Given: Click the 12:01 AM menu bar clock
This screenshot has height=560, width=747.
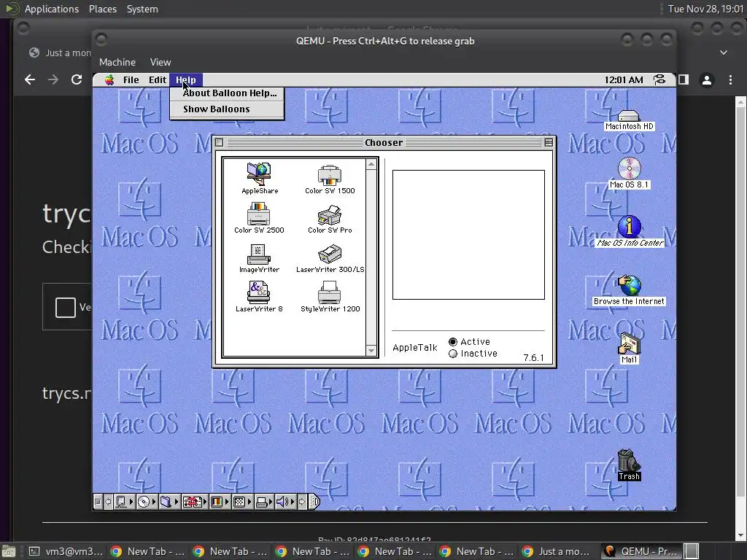Looking at the screenshot, I should (624, 80).
